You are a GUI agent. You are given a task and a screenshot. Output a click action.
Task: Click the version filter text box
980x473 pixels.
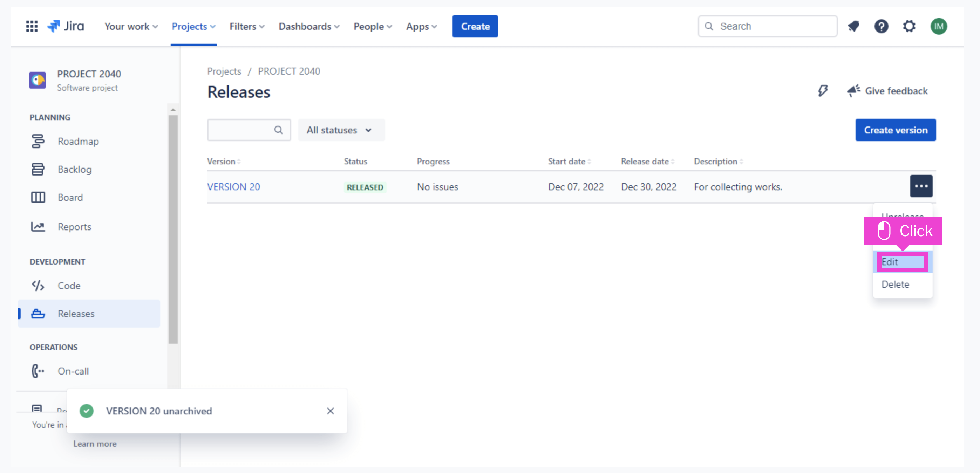[249, 130]
